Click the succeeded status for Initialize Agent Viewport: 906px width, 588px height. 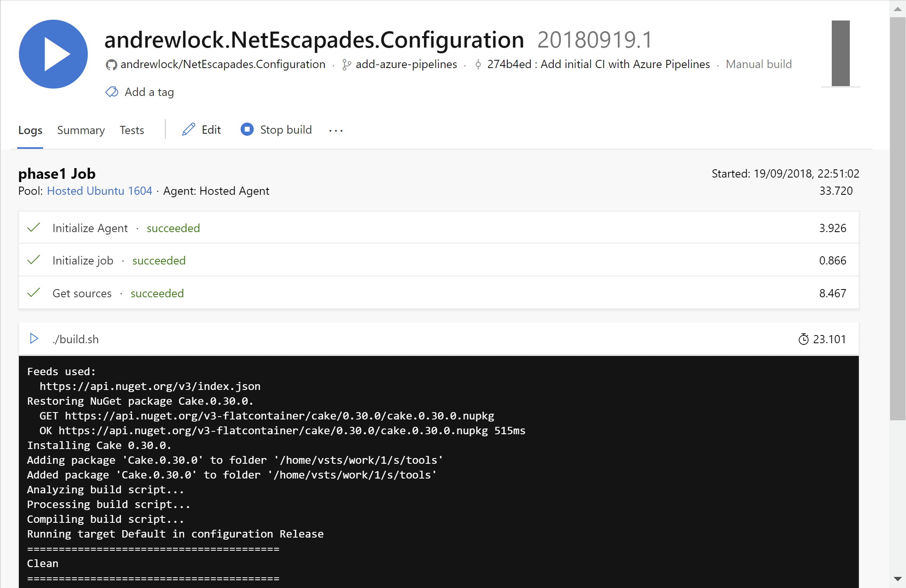[173, 228]
